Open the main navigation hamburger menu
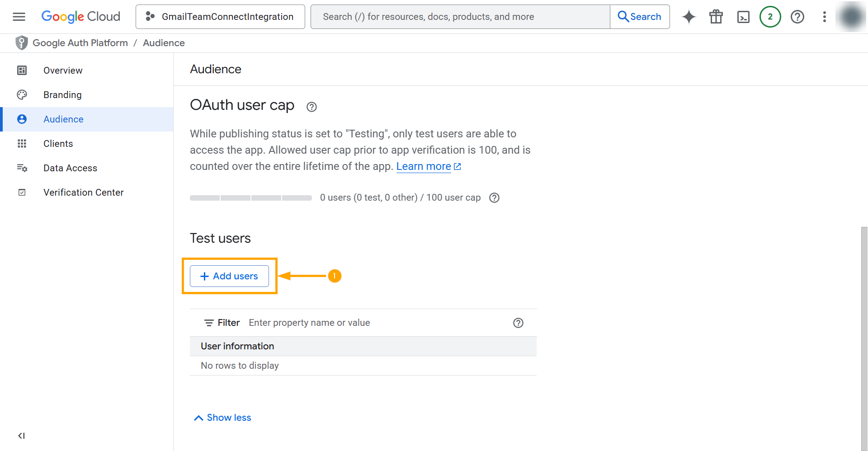The width and height of the screenshot is (868, 451). pos(19,17)
